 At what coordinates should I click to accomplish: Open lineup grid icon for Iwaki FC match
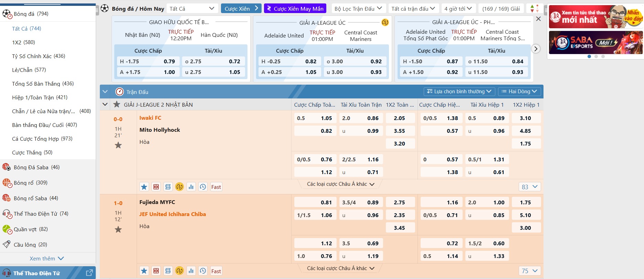tap(156, 187)
